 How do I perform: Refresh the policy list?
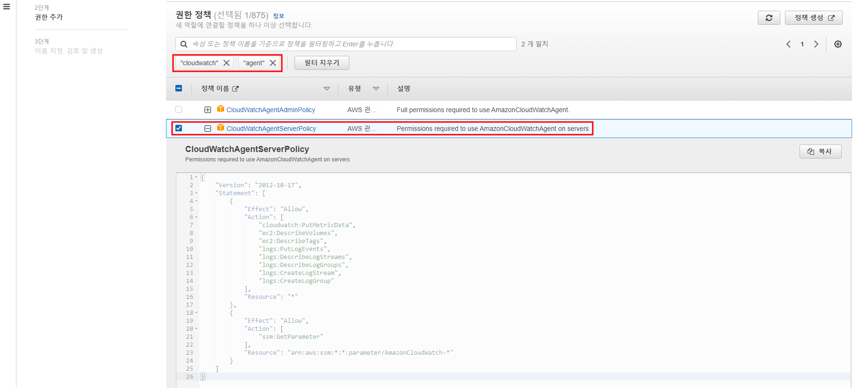[769, 18]
